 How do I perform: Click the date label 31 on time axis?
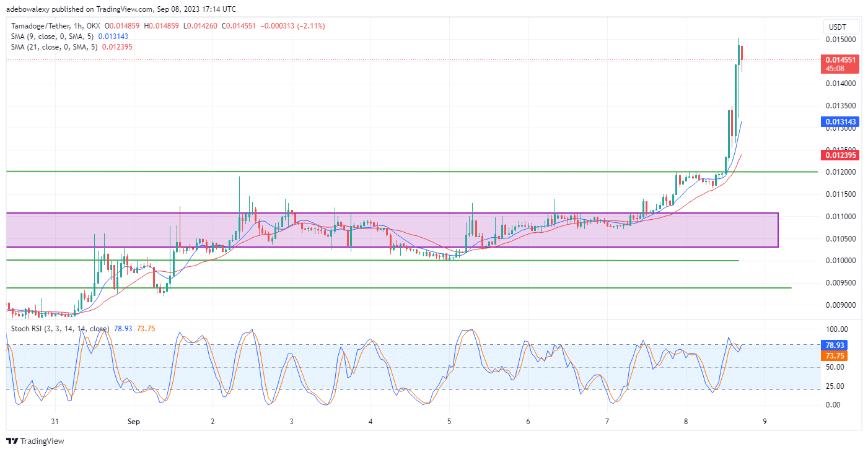point(55,422)
